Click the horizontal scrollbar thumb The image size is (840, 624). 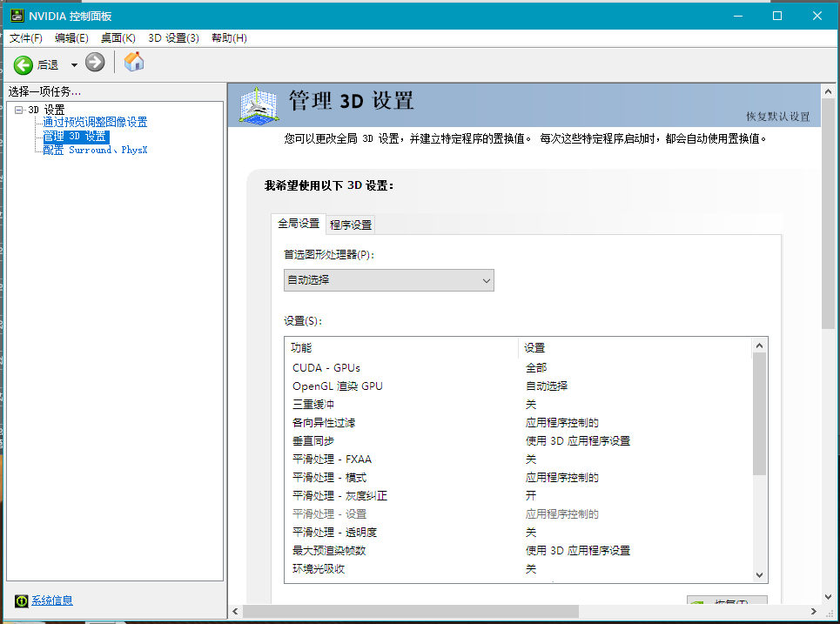(x=411, y=611)
